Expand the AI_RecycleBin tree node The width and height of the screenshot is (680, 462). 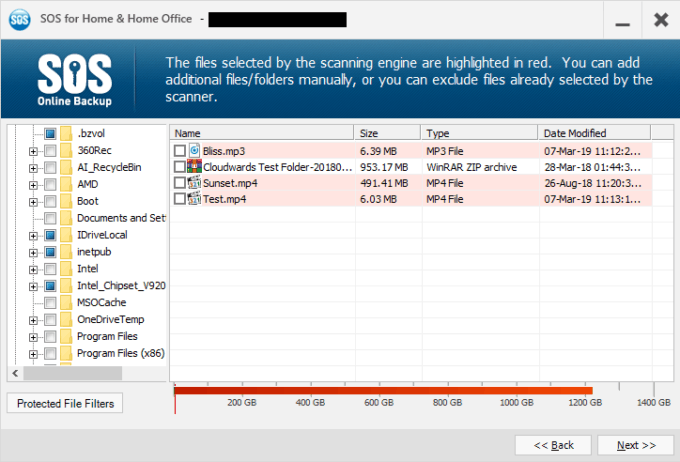tap(33, 168)
